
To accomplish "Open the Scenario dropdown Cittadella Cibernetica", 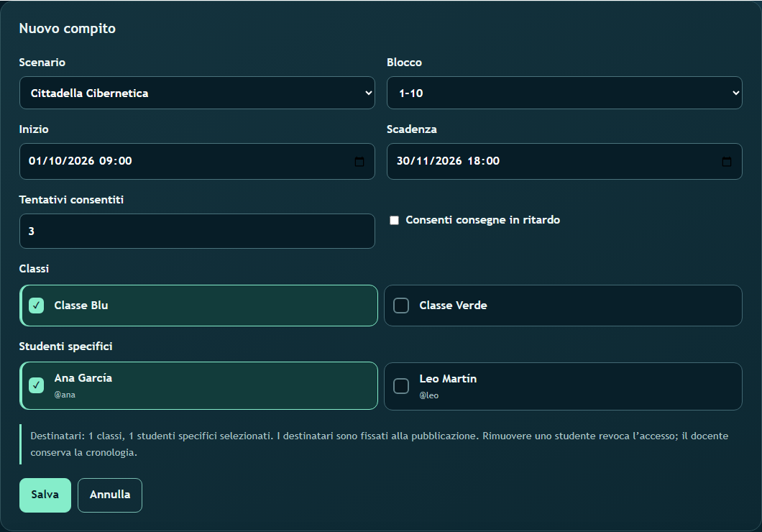I will [197, 93].
